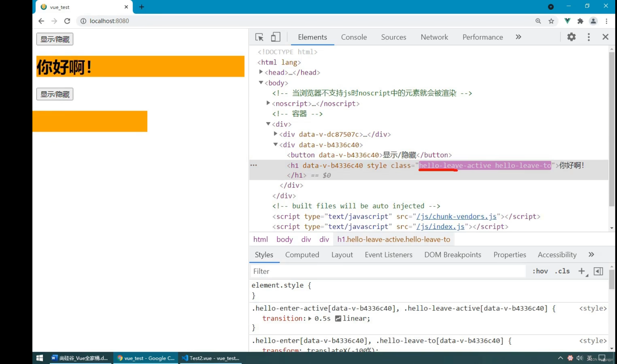Click the first 显示/隐藏 page button
The width and height of the screenshot is (617, 364).
click(x=55, y=39)
